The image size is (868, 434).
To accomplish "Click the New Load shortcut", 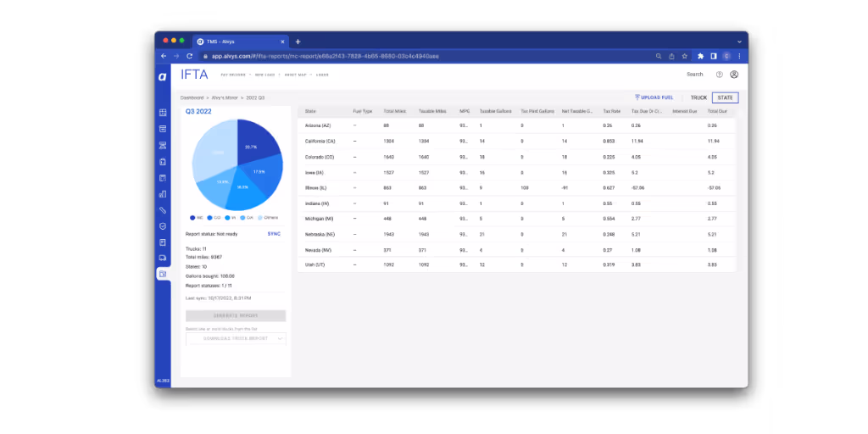I will click(264, 75).
